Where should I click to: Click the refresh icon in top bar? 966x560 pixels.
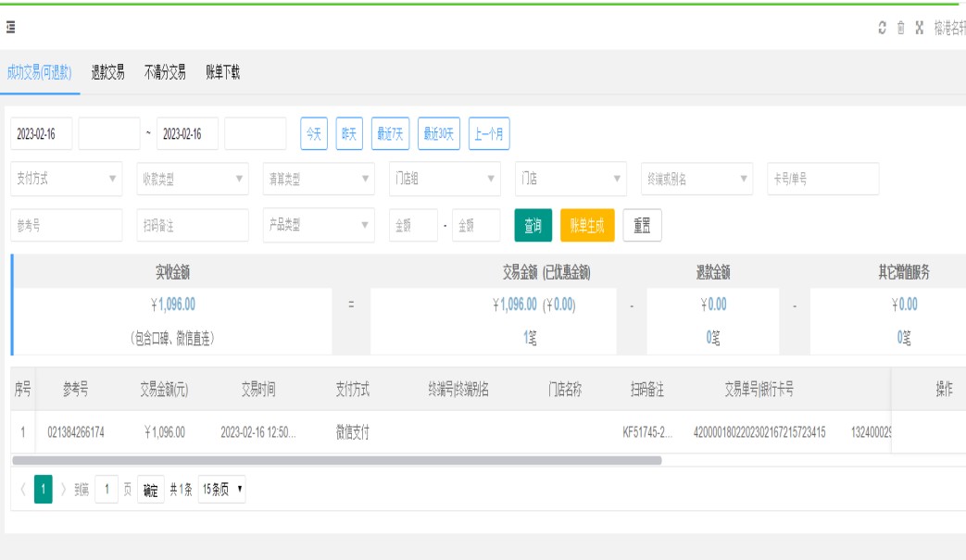tap(882, 28)
